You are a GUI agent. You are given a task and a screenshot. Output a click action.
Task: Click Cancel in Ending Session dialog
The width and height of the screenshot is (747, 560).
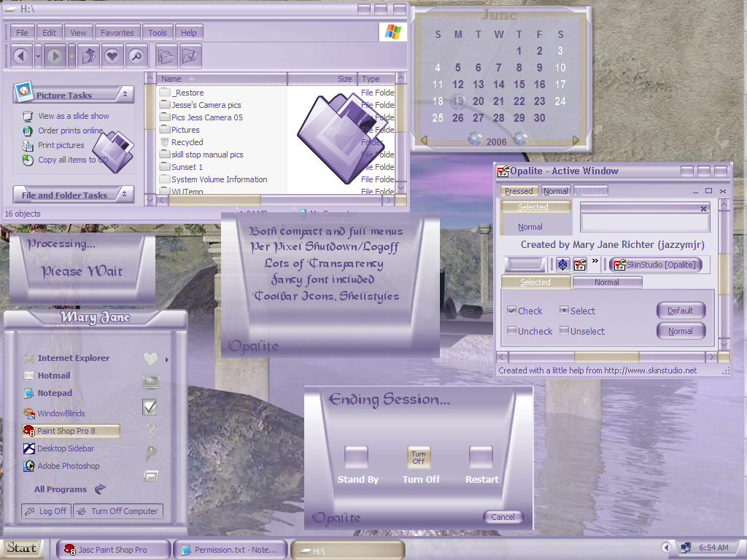503,517
